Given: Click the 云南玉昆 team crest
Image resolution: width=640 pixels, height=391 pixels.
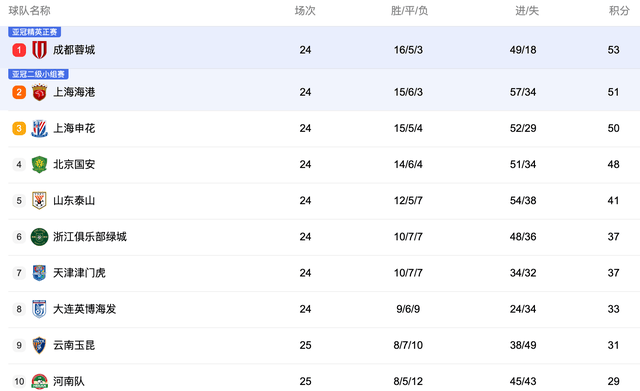Looking at the screenshot, I should (x=39, y=345).
